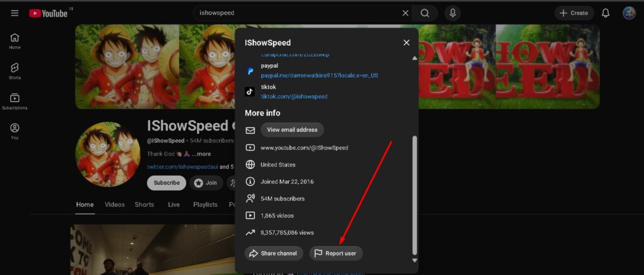Click the globe country icon

pos(250,164)
